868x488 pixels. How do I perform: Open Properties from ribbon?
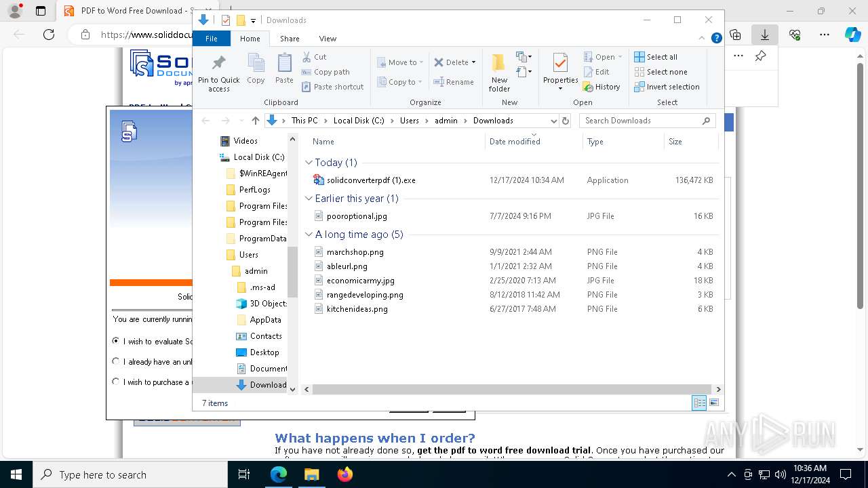click(x=560, y=72)
